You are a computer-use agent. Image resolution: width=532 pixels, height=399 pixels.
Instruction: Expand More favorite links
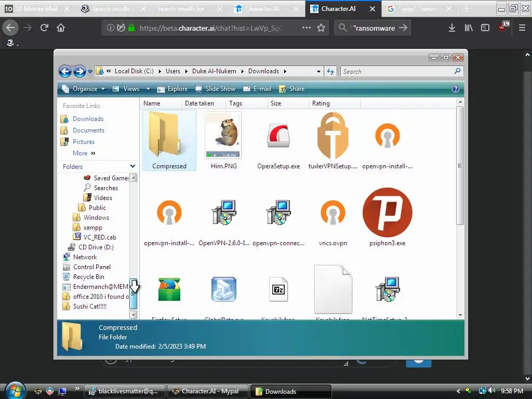(84, 153)
